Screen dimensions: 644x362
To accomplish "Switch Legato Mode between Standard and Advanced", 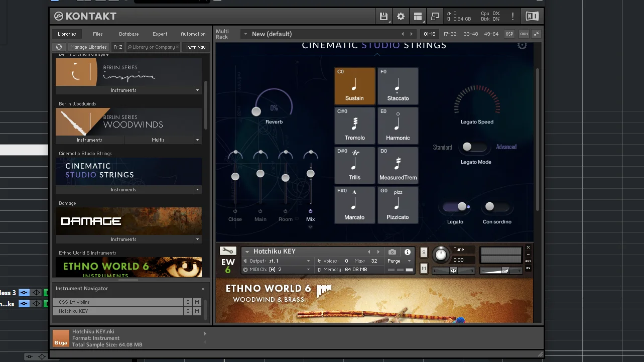I will pyautogui.click(x=474, y=147).
